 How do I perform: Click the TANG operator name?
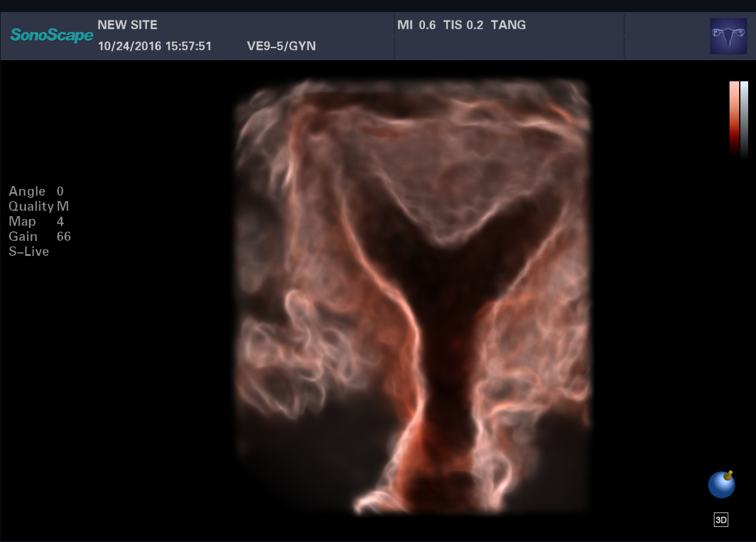click(x=508, y=25)
